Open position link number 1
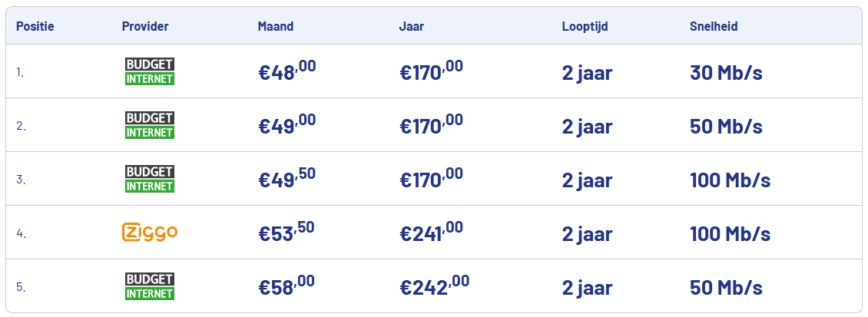Viewport: 868px width, 317px height. 20,72
